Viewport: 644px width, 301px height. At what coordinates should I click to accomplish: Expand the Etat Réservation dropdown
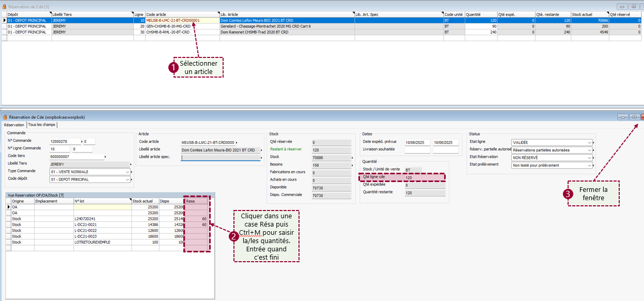tap(589, 158)
